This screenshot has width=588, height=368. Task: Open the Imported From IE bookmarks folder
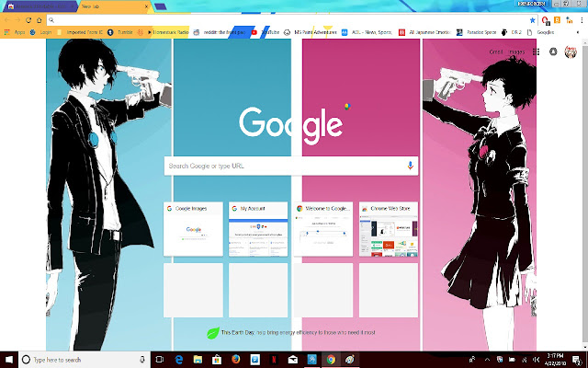tap(80, 33)
